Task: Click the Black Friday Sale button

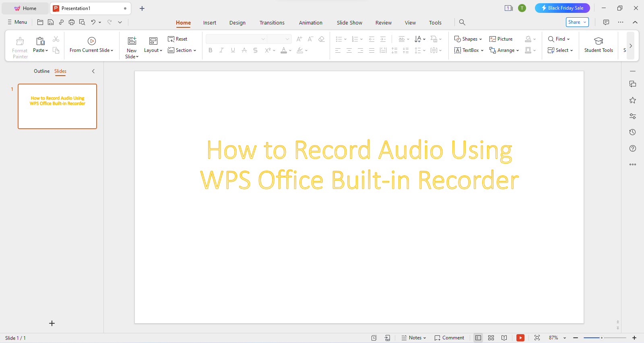Action: 562,8
